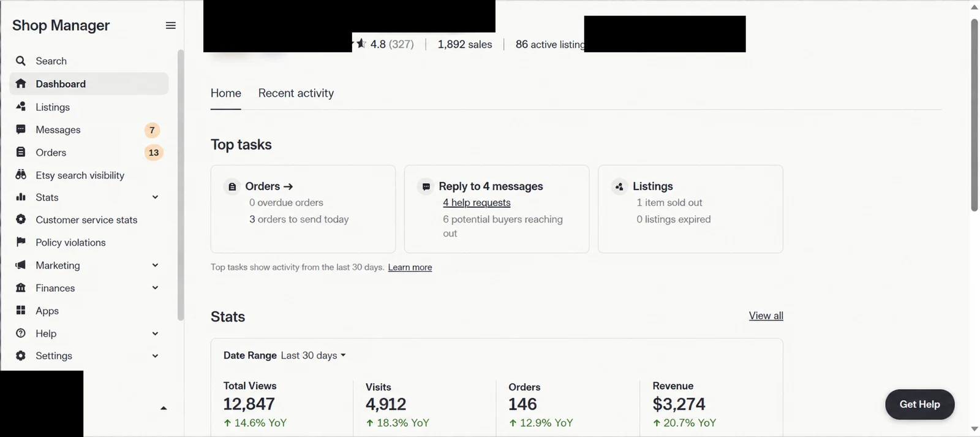Image resolution: width=980 pixels, height=437 pixels.
Task: Click the star rating icon next to 4.8
Action: 361,44
